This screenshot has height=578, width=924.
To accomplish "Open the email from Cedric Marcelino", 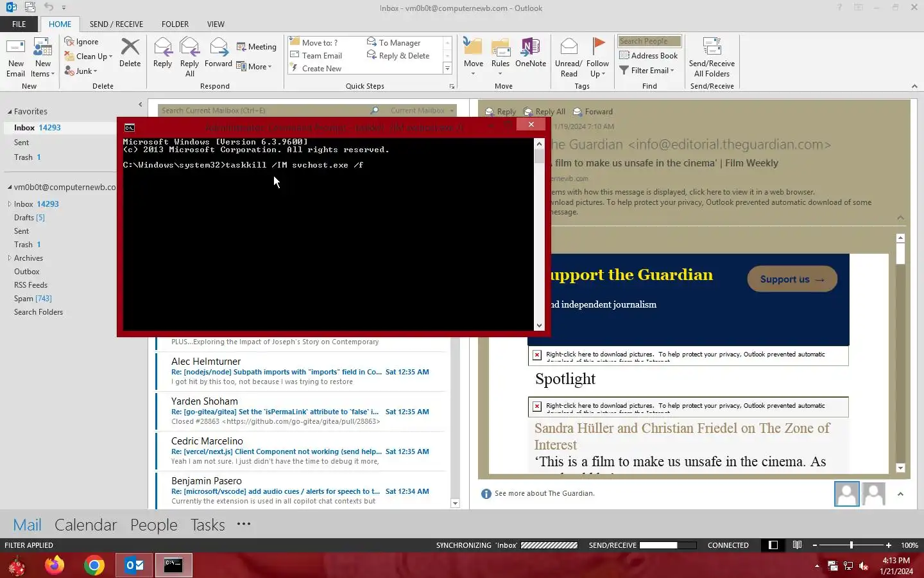I will point(300,451).
